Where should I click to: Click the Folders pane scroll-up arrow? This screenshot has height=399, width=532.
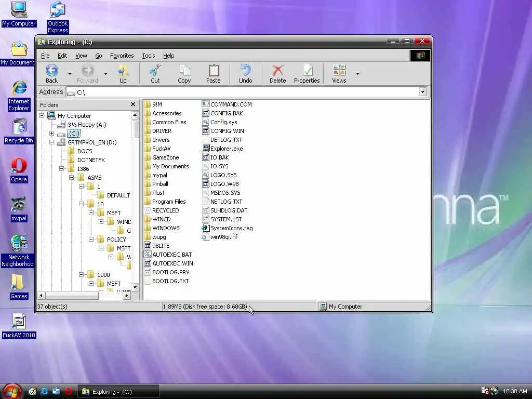pyautogui.click(x=135, y=115)
